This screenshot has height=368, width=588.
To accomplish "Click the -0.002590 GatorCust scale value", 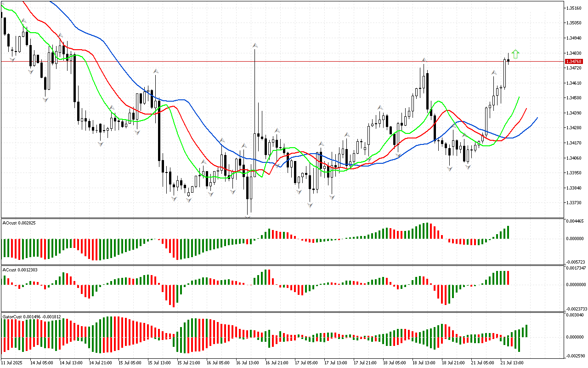I will pos(575,356).
